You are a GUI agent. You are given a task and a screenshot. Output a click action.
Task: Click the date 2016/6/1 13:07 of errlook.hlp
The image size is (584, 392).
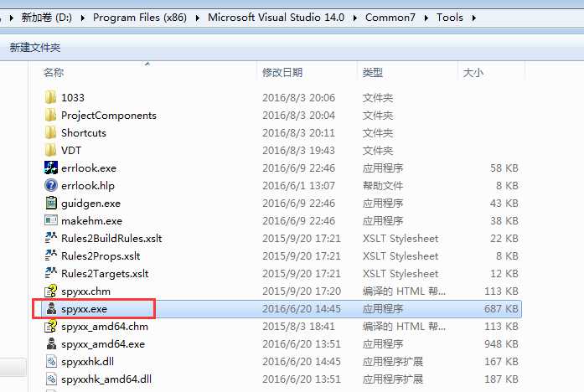click(299, 185)
